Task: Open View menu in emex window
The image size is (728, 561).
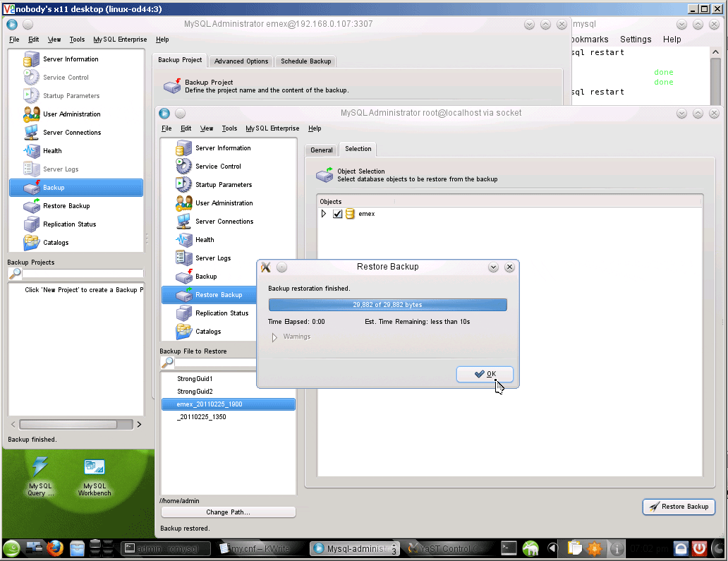Action: (x=54, y=40)
